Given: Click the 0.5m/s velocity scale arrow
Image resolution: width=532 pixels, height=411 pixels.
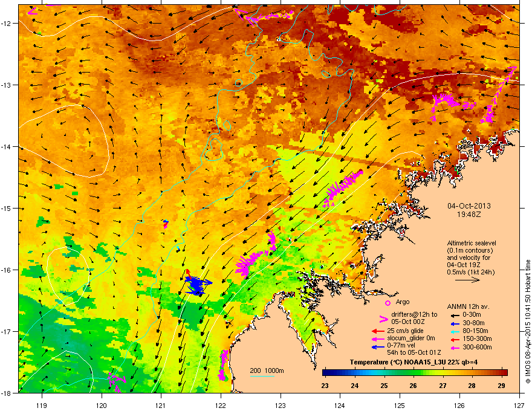Looking at the screenshot, I should 467,280.
